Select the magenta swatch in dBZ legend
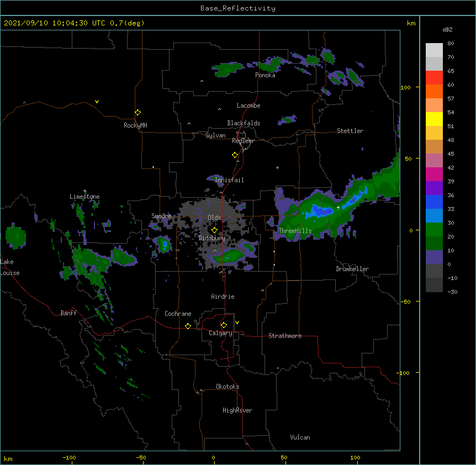476x465 pixels. pos(434,174)
